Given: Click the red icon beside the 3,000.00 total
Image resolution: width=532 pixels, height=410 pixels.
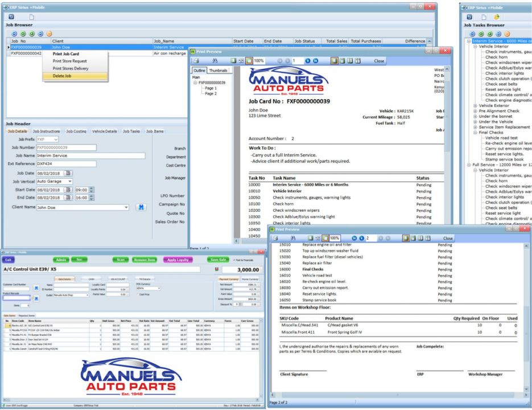Looking at the screenshot, I should coord(217,269).
